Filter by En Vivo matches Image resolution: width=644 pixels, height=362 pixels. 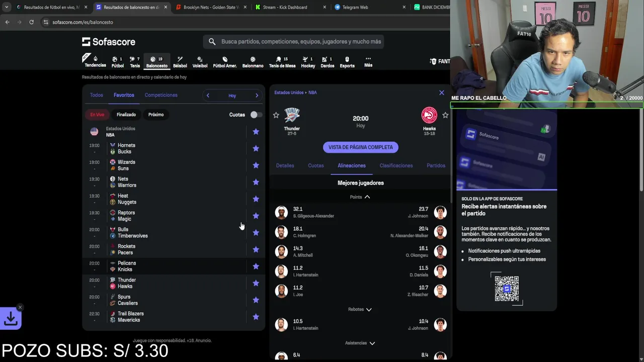97,115
